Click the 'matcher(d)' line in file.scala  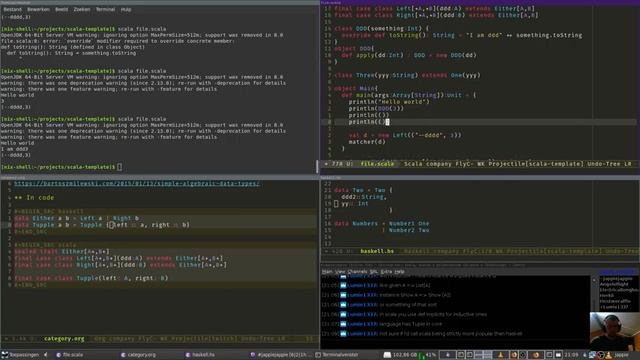point(367,142)
